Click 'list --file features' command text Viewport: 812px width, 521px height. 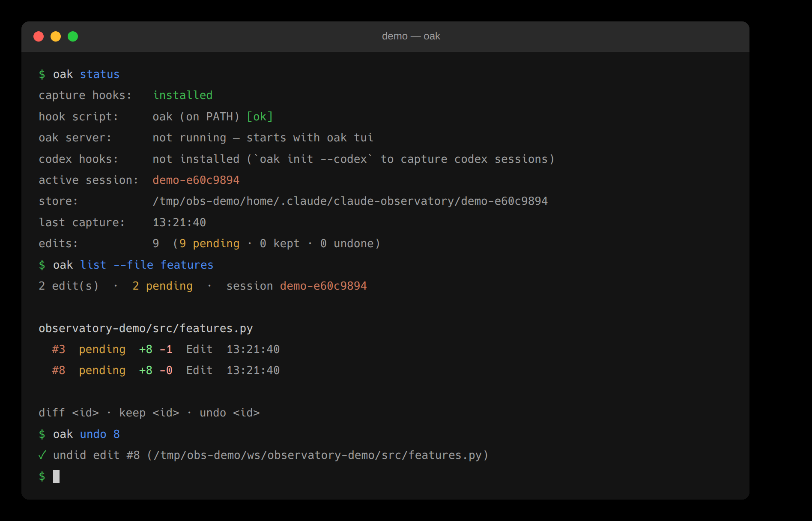pos(147,265)
